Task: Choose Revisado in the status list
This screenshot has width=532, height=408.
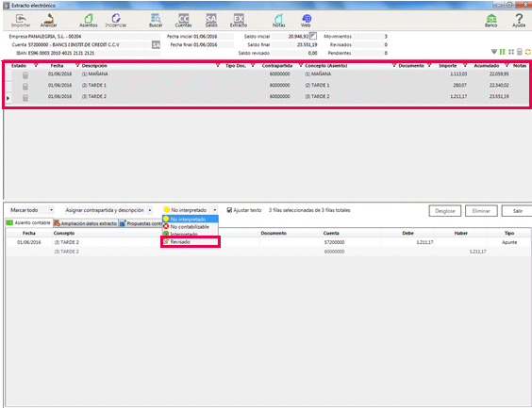Action: (191, 242)
